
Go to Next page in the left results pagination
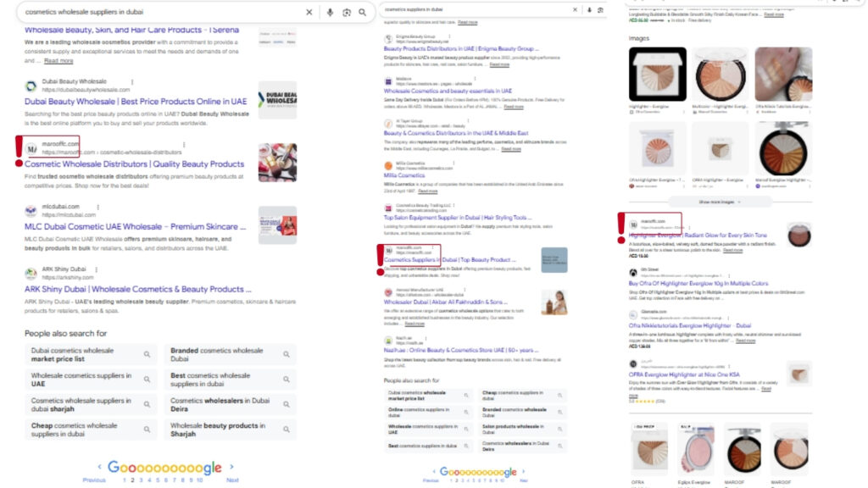click(x=232, y=480)
